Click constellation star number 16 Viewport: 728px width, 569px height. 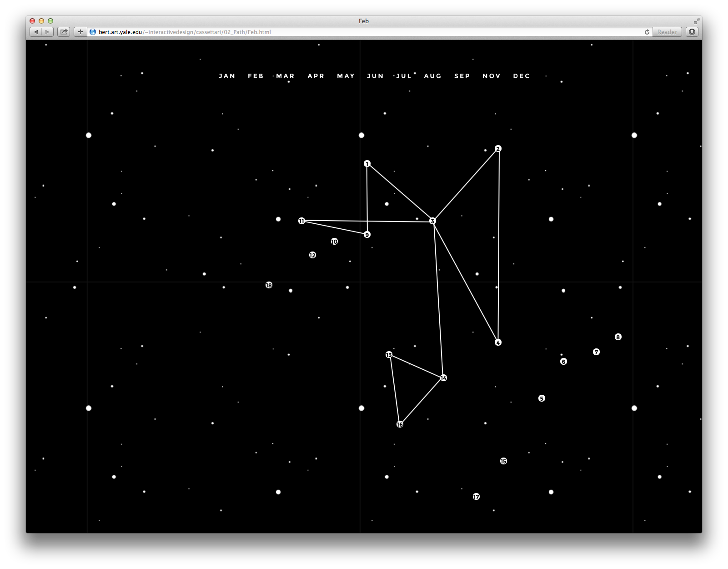tap(400, 424)
